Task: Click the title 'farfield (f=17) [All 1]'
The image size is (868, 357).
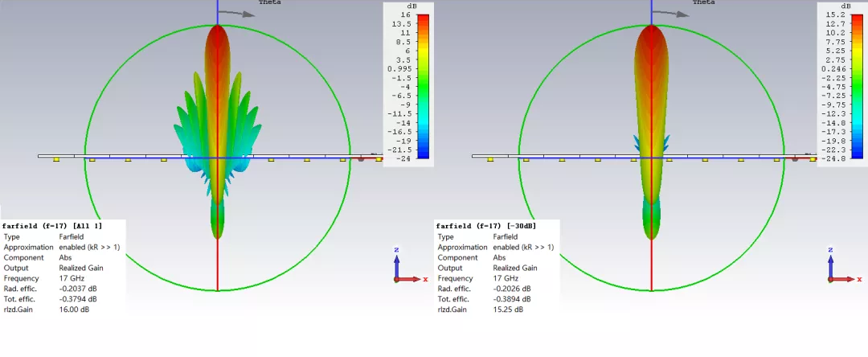Action: 52,226
